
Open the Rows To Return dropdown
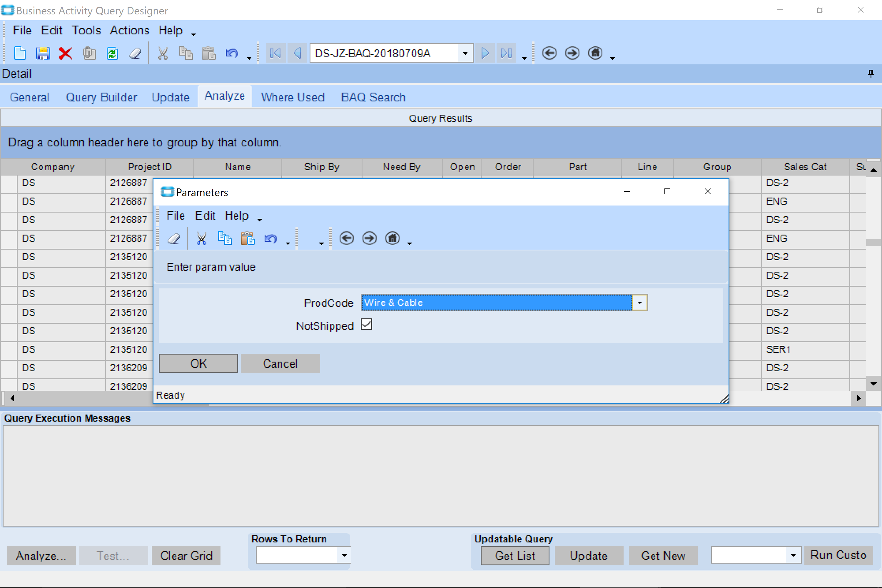(344, 555)
